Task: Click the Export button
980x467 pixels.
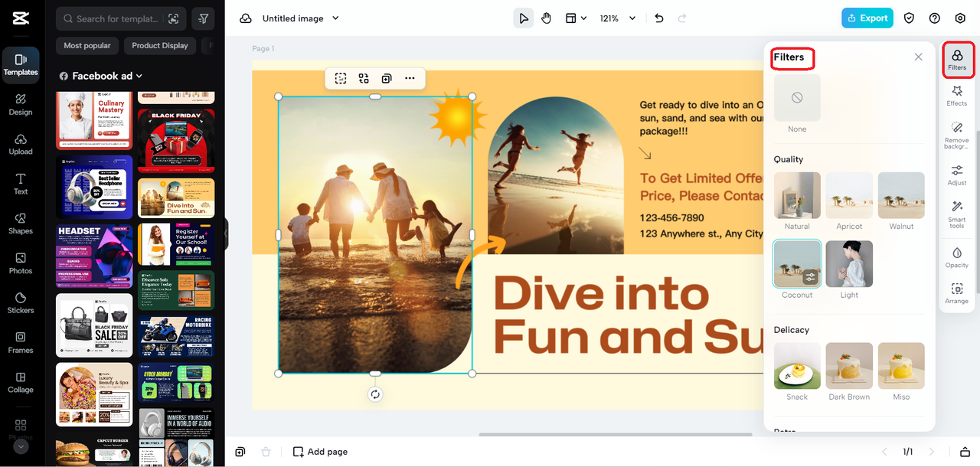Action: pyautogui.click(x=867, y=18)
